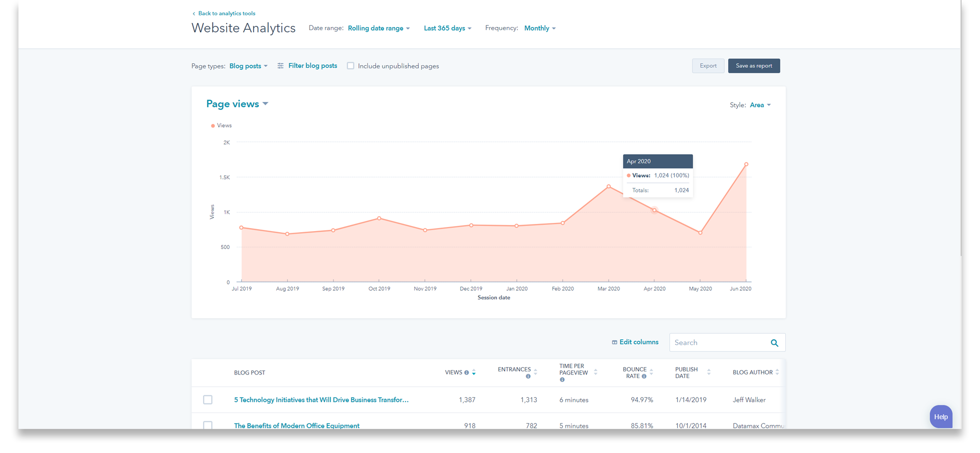Click the 6 minutes time cell

click(573, 400)
